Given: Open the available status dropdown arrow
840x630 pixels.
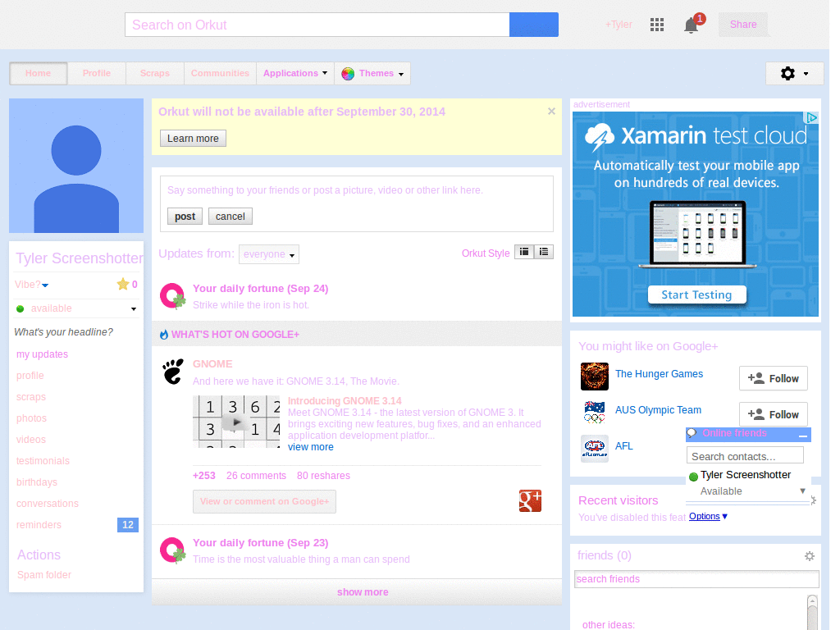Looking at the screenshot, I should [134, 309].
